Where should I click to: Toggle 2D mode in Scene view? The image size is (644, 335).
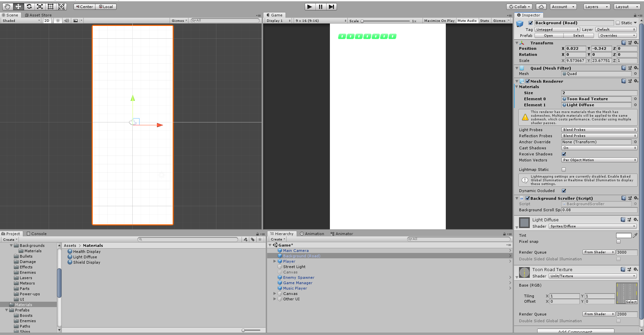click(47, 21)
